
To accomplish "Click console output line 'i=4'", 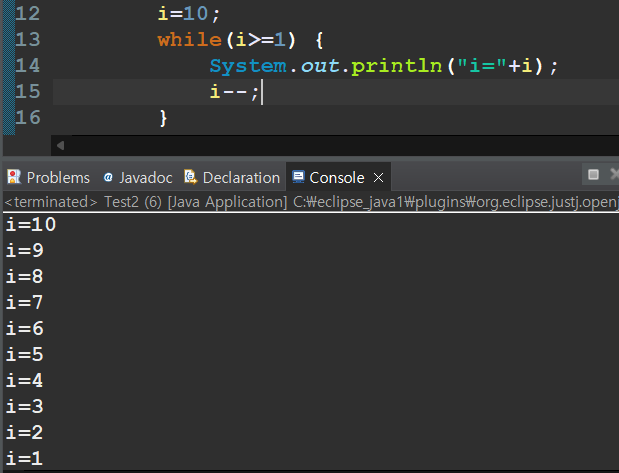I will 24,381.
